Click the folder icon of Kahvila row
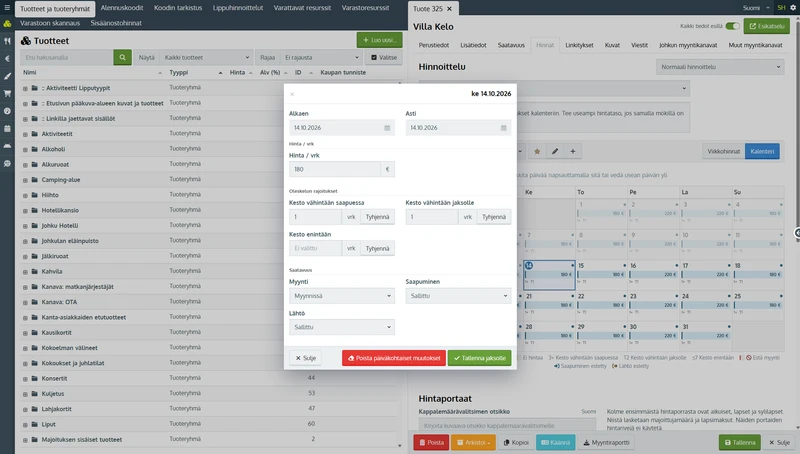Screen dimensions: 800x454 (x=35, y=271)
